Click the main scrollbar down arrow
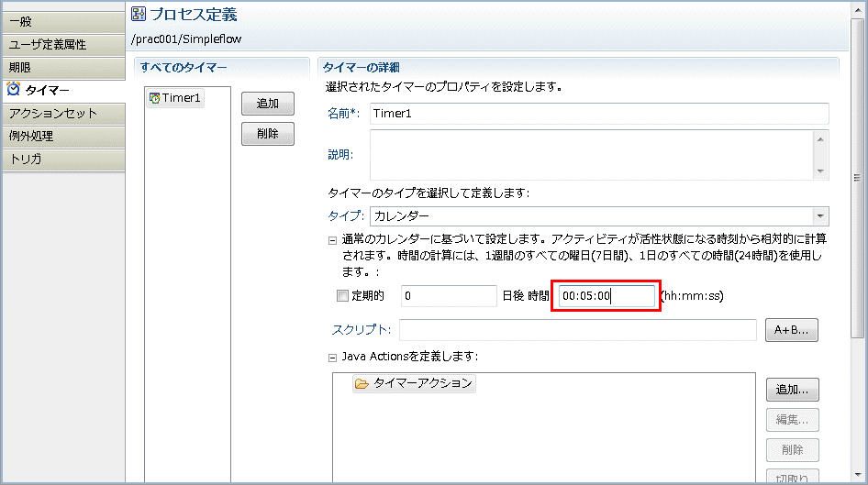Viewport: 868px width, 485px height. pos(858,475)
